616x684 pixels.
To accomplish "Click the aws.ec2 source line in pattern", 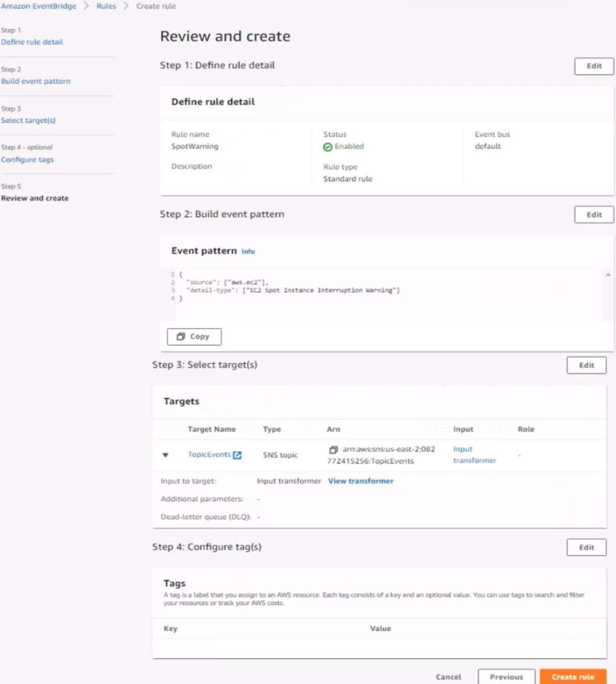I will pyautogui.click(x=227, y=282).
